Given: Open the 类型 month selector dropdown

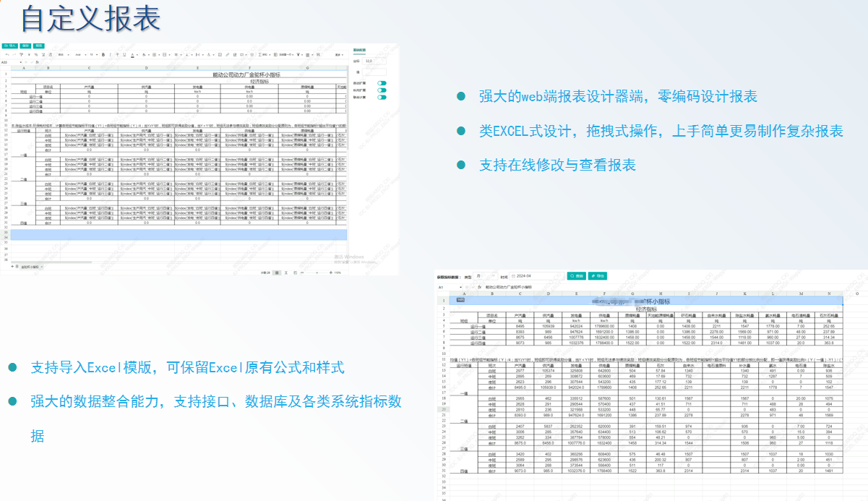Looking at the screenshot, I should coord(484,276).
